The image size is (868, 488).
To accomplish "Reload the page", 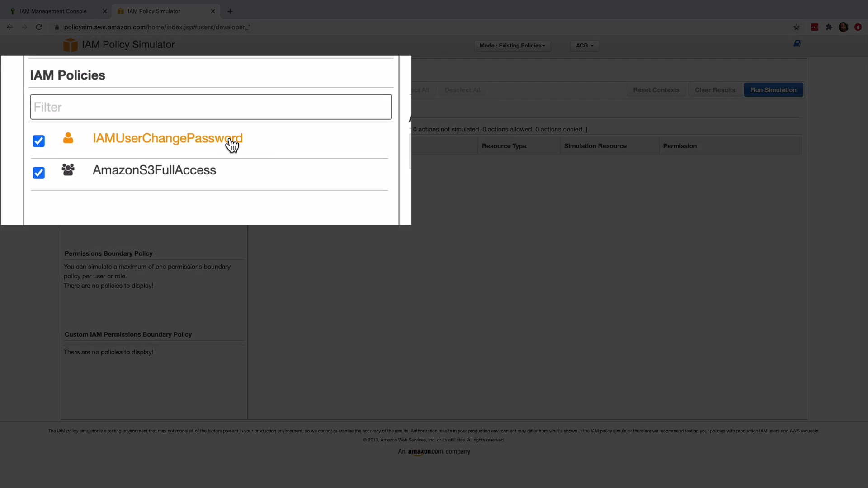I will pyautogui.click(x=39, y=27).
